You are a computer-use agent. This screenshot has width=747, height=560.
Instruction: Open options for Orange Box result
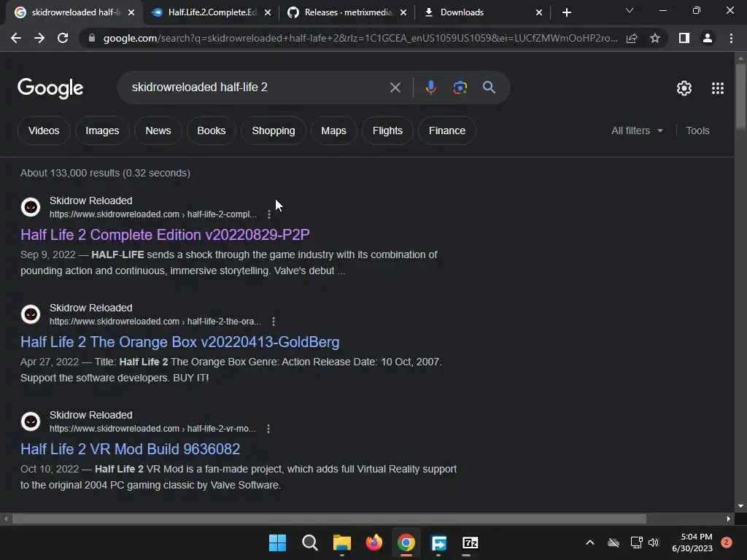pyautogui.click(x=274, y=322)
